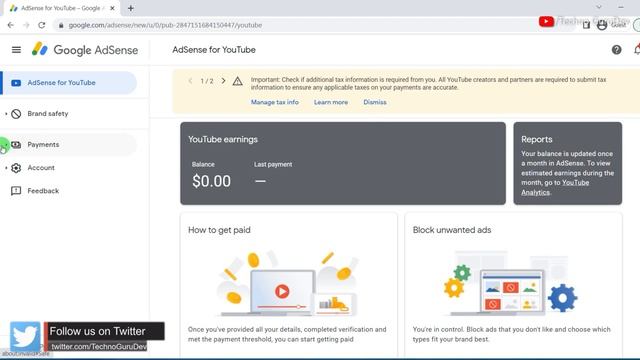Click the Payments money icon
The height and width of the screenshot is (360, 640).
pos(16,144)
